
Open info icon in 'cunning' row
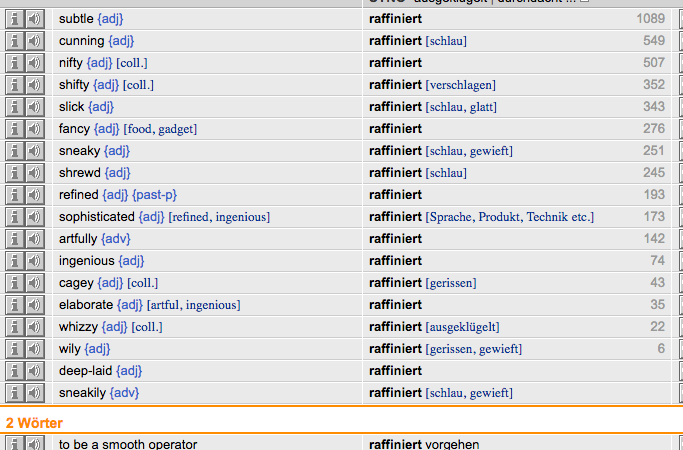(14, 41)
